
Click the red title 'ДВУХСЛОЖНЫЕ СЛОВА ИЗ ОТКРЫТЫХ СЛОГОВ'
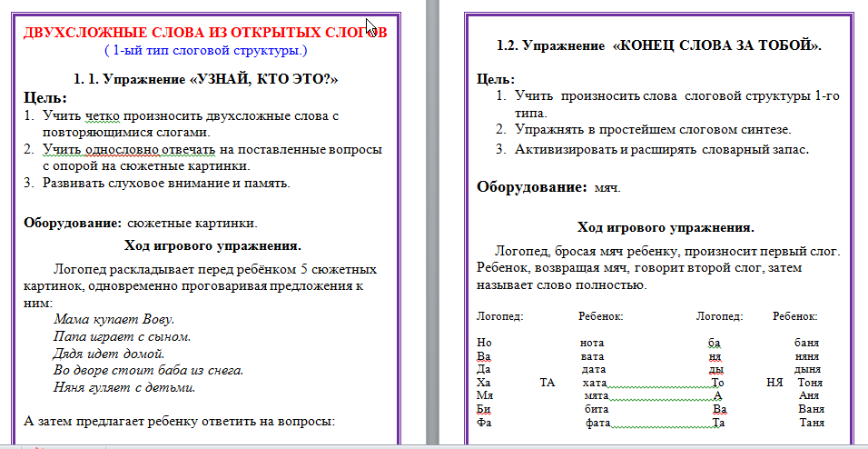coord(205,32)
